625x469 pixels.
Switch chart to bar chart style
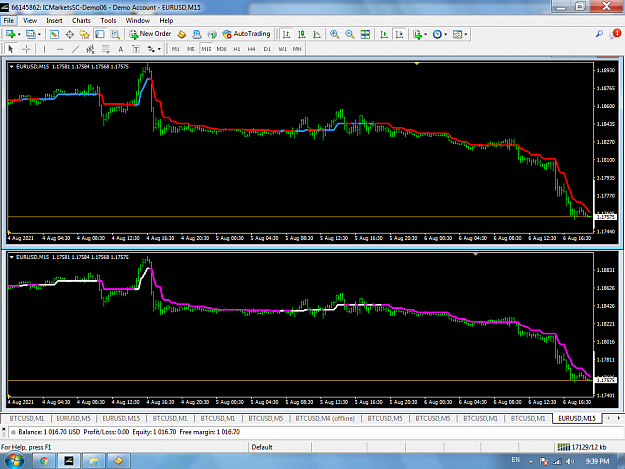(x=286, y=34)
